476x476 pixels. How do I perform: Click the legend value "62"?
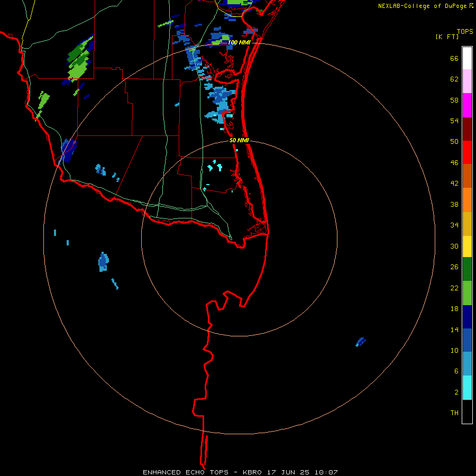[454, 79]
